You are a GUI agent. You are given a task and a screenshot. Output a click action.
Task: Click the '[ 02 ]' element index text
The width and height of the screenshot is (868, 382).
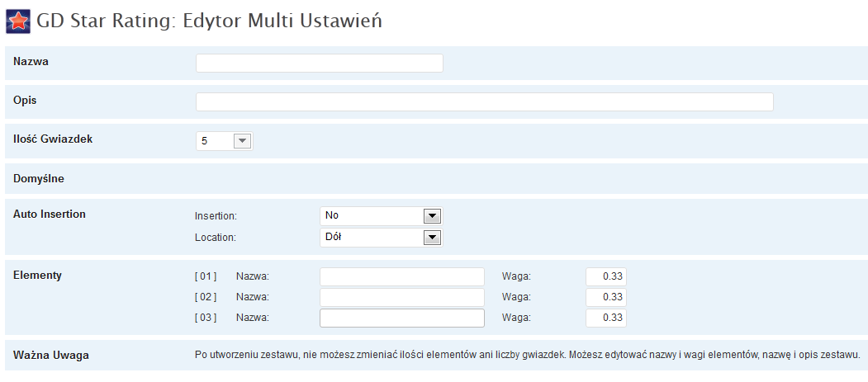(x=206, y=297)
